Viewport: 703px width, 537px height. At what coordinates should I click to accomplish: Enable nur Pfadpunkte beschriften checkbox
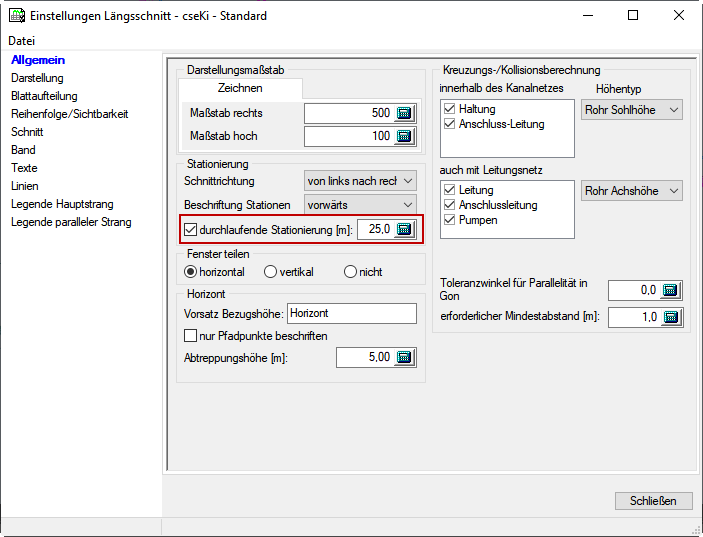[x=192, y=336]
